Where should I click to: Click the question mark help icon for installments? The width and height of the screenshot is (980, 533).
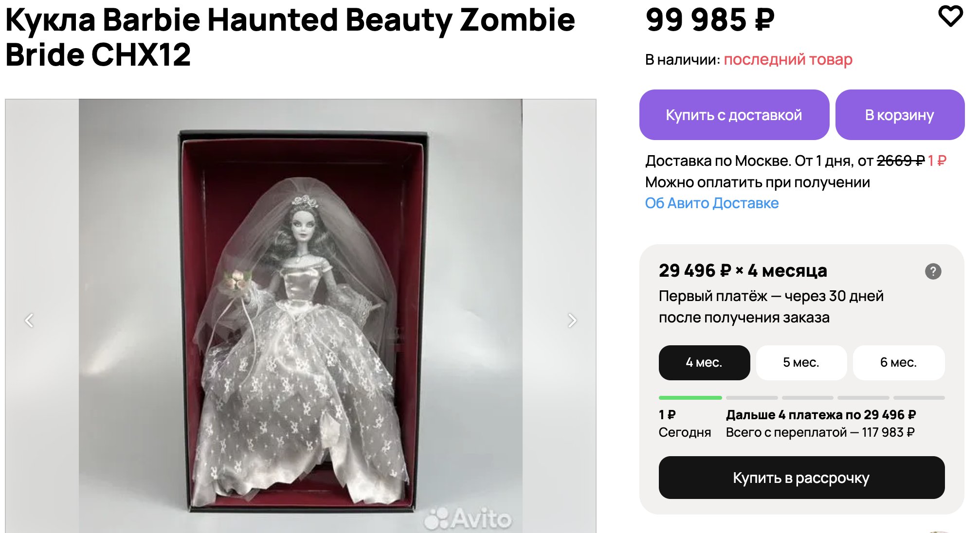click(933, 271)
